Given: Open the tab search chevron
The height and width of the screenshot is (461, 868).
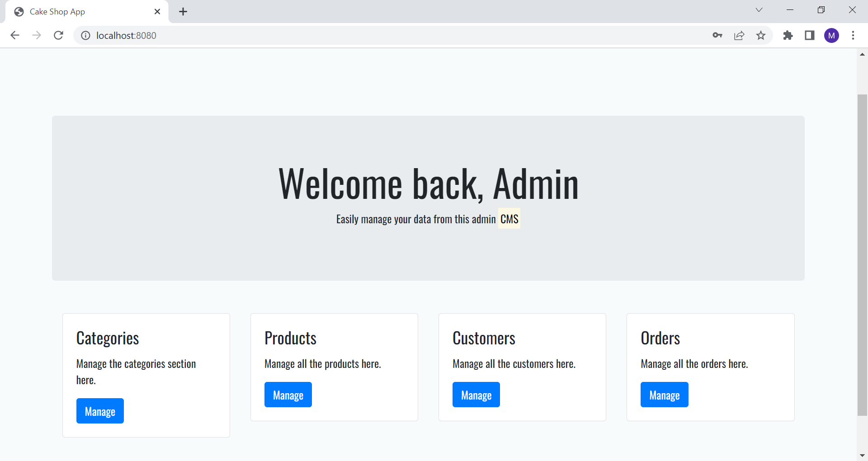Looking at the screenshot, I should [x=759, y=9].
